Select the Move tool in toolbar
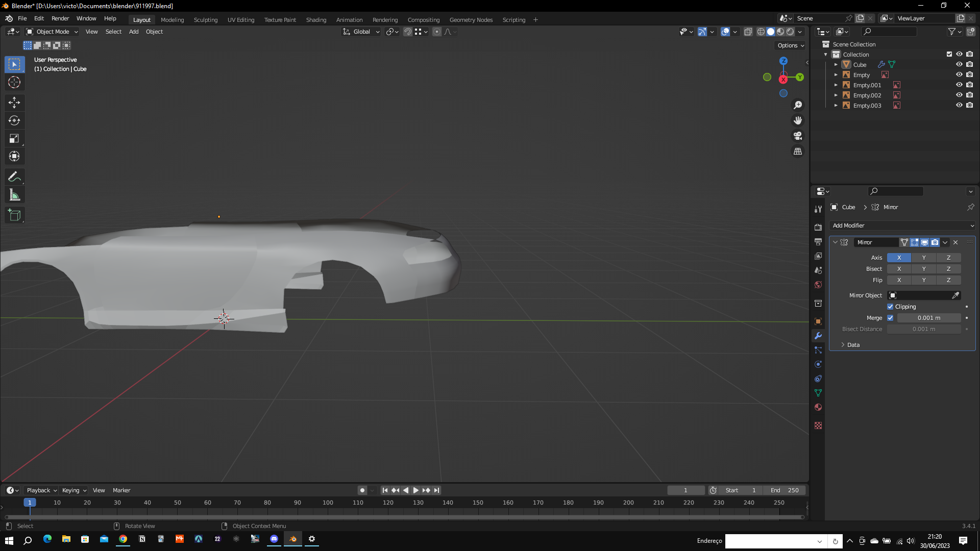980x551 pixels. 14,103
